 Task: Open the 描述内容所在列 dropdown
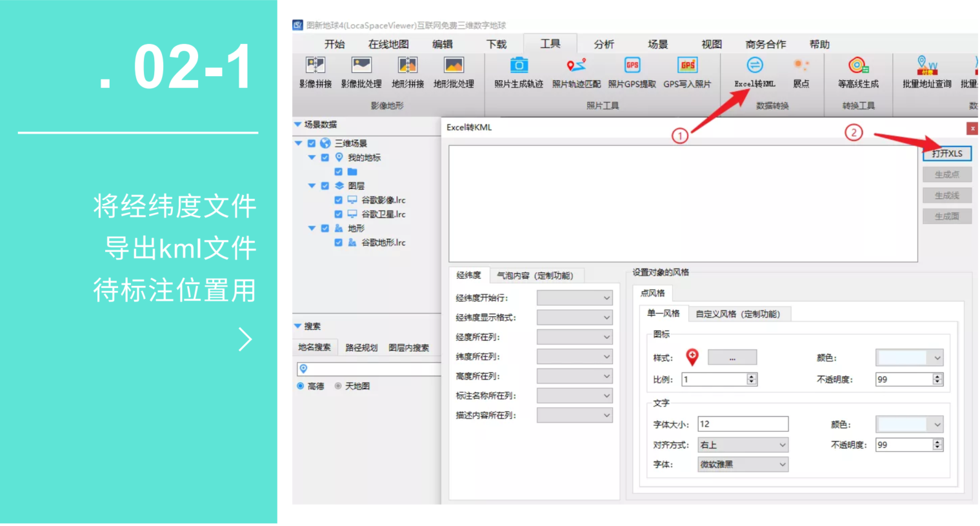(574, 415)
